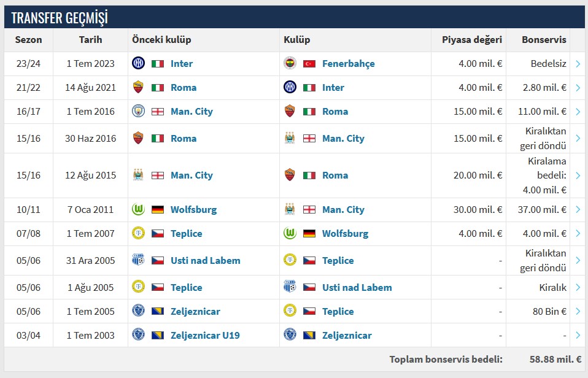
Task: Click the Zeljeznicar U19 crest icon
Action: (x=138, y=335)
